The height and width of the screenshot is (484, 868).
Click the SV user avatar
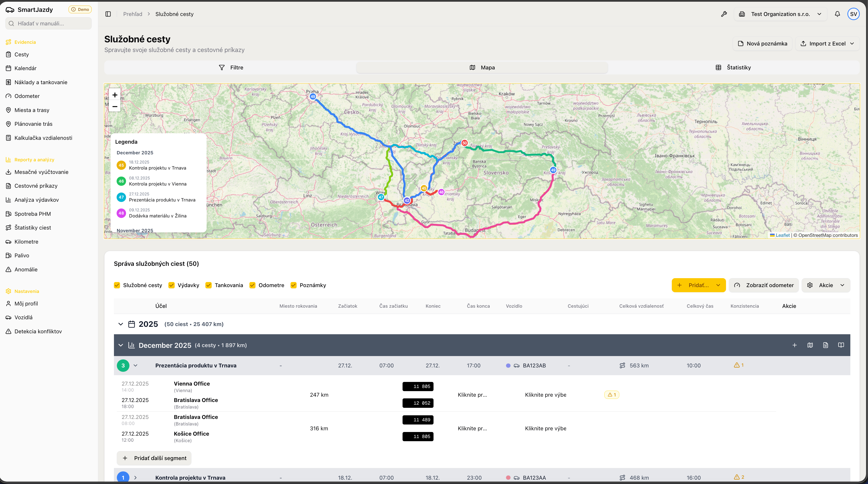coord(853,14)
